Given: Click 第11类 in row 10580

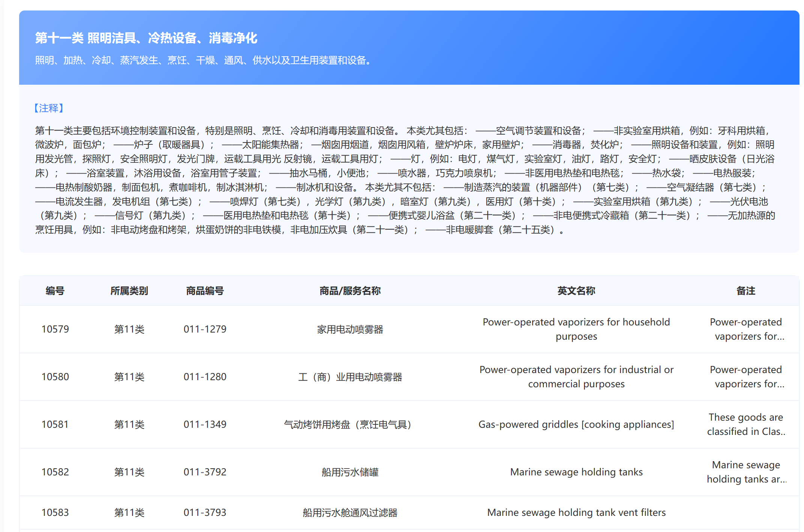Looking at the screenshot, I should (x=129, y=377).
